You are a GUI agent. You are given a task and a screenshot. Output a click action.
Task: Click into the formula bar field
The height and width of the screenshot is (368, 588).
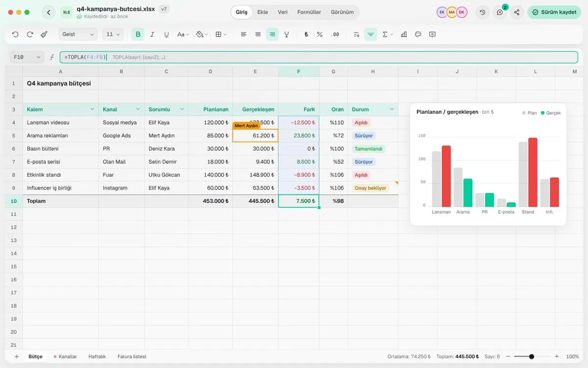318,57
